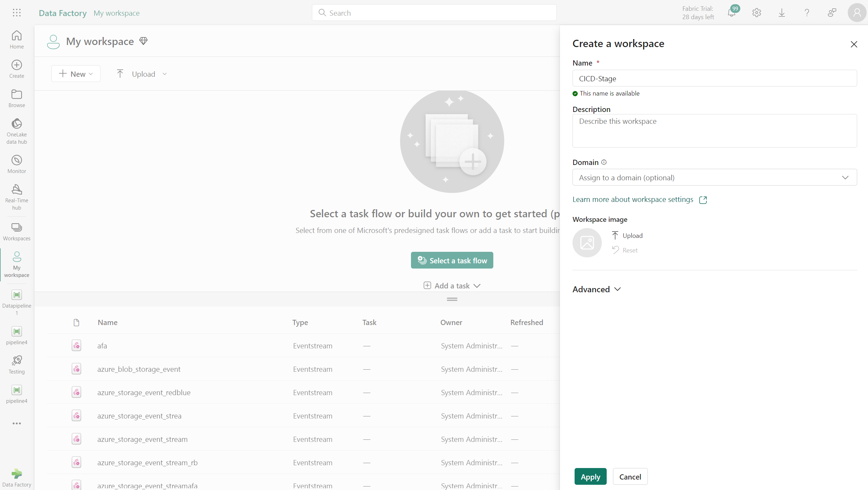
Task: Click the Data Factory header link
Action: 63,13
